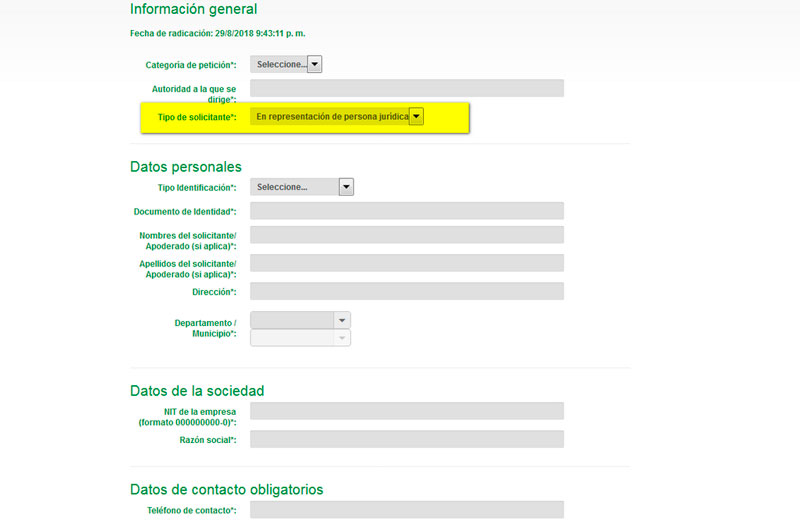Click the Dirección input field
The width and height of the screenshot is (800, 523).
(x=407, y=291)
